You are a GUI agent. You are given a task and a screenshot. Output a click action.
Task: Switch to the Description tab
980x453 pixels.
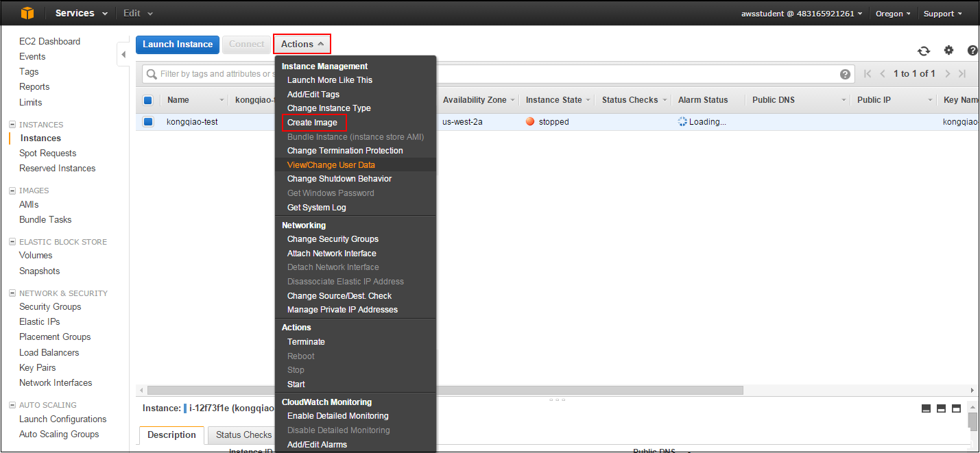pos(171,435)
